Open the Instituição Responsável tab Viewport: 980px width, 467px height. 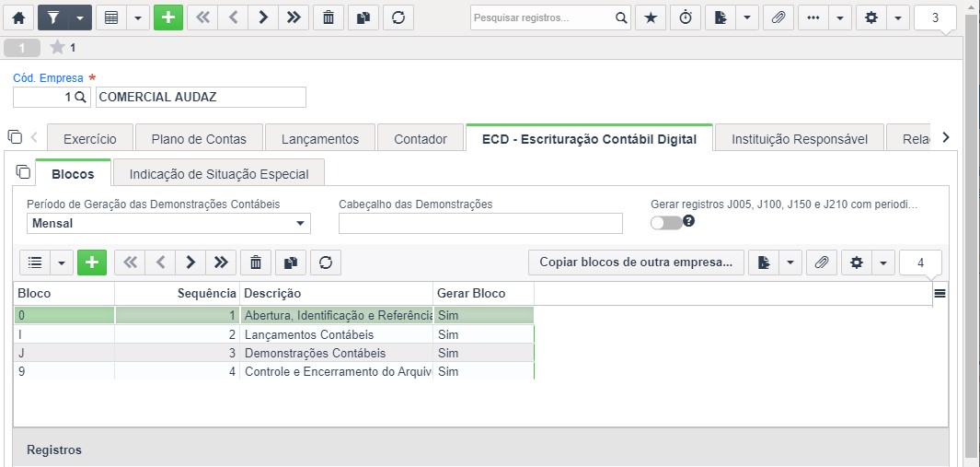pyautogui.click(x=800, y=139)
